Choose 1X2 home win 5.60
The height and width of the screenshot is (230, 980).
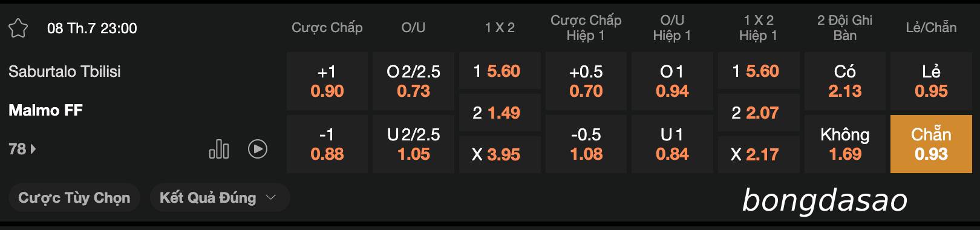coord(500,71)
